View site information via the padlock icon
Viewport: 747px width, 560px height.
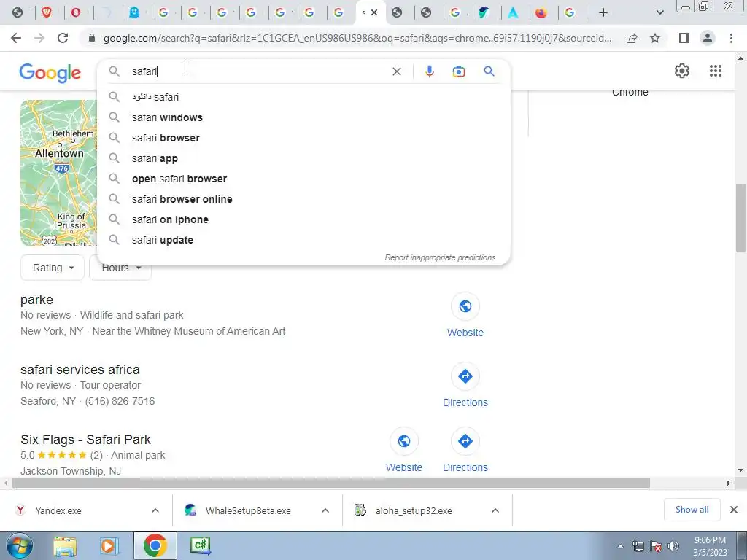point(92,38)
